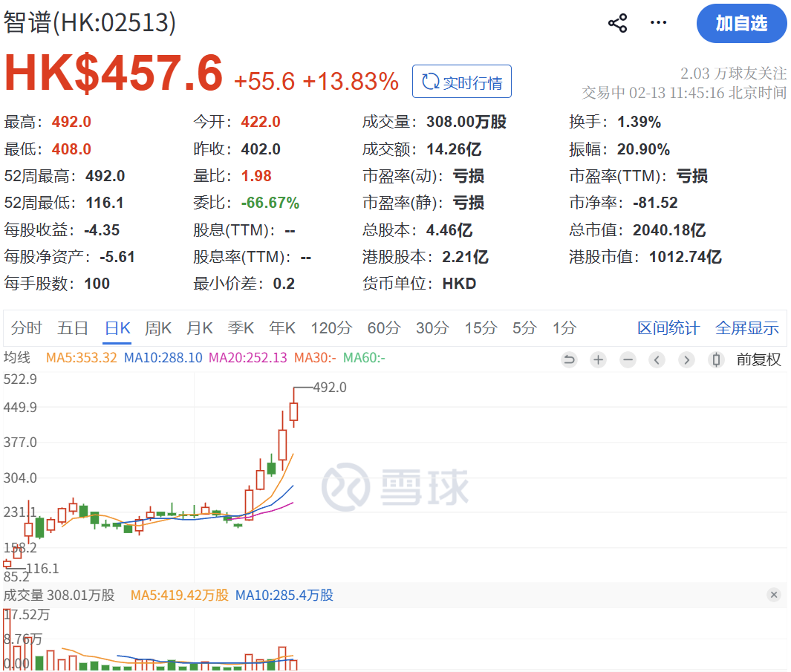Screen dimensions: 791x672
Task: Switch to 1分 chart tab
Action: [x=564, y=328]
